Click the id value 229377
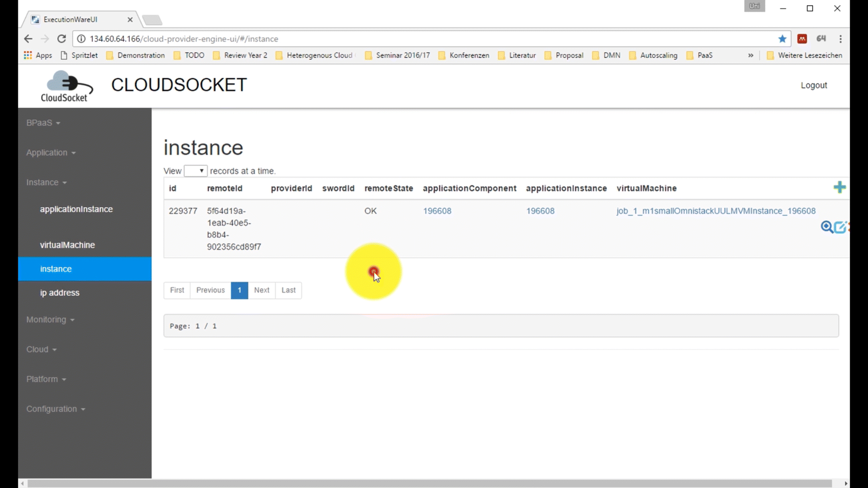 pyautogui.click(x=183, y=211)
